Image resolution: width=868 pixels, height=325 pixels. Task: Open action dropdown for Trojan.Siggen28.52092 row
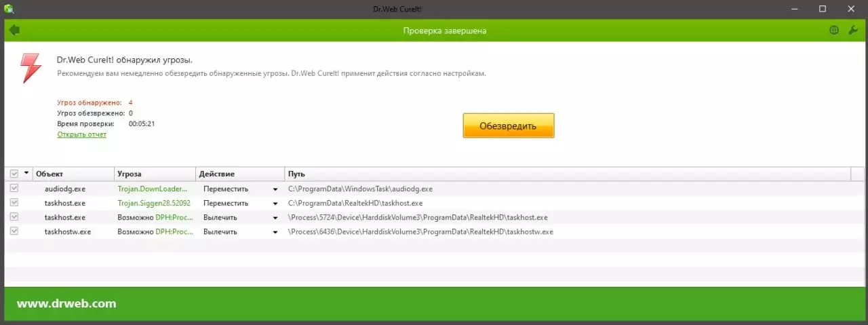275,204
